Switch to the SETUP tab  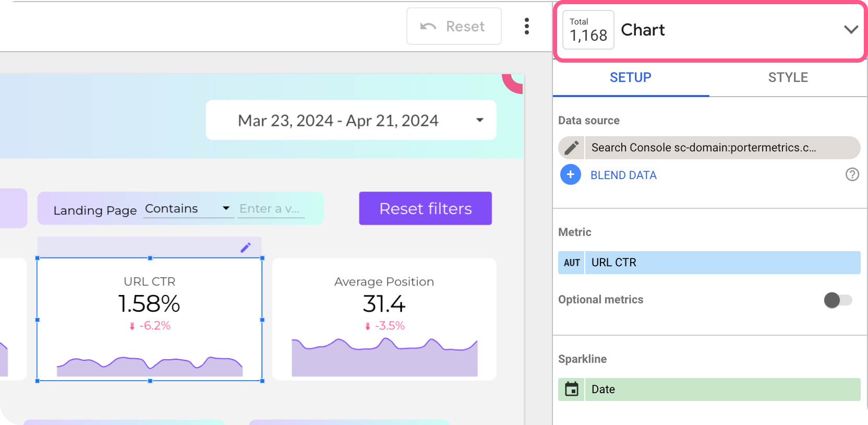631,77
